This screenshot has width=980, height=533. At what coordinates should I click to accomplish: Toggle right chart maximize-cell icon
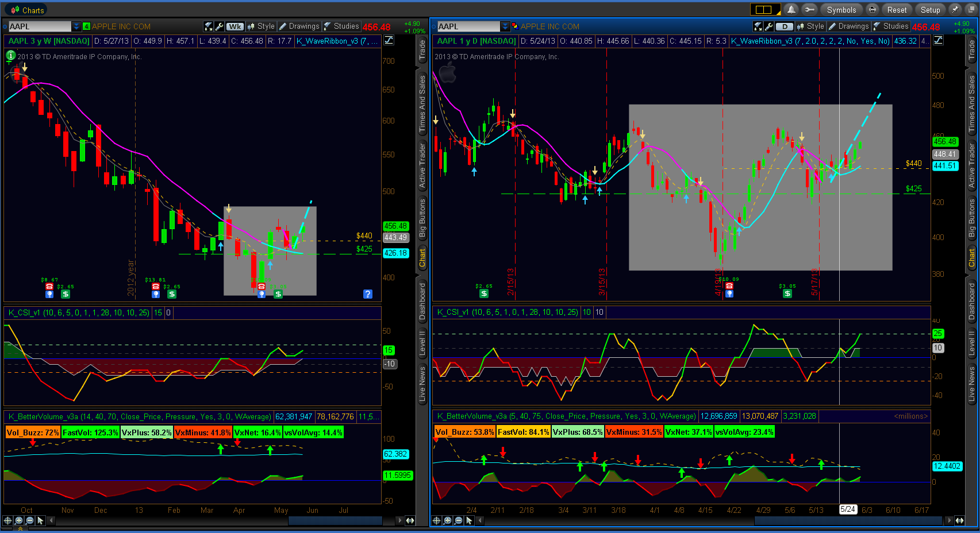click(x=758, y=26)
